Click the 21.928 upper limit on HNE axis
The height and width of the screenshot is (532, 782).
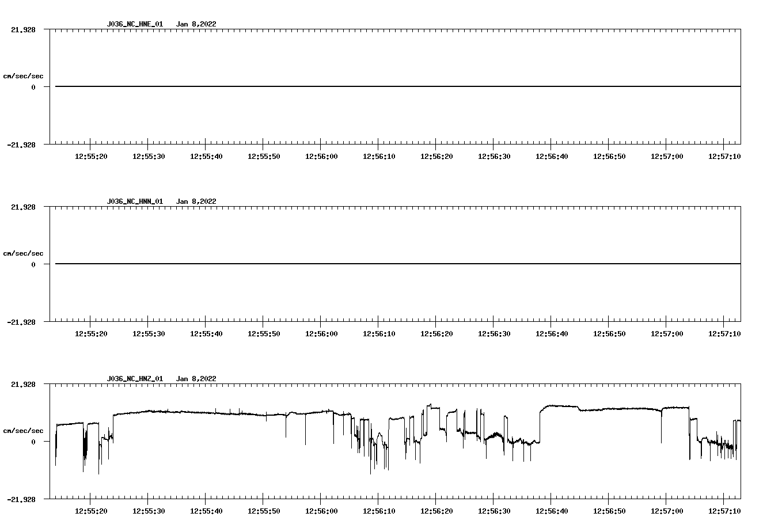point(23,29)
